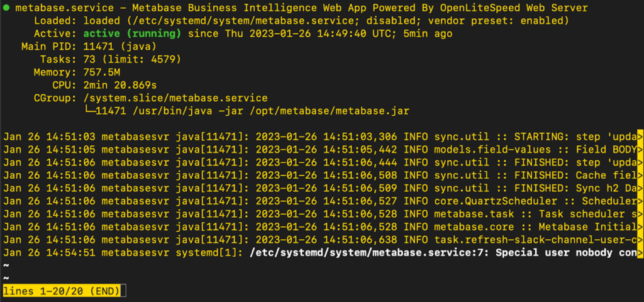
Task: Click the truncation arrow on the Sync h2 line
Action: click(640, 188)
